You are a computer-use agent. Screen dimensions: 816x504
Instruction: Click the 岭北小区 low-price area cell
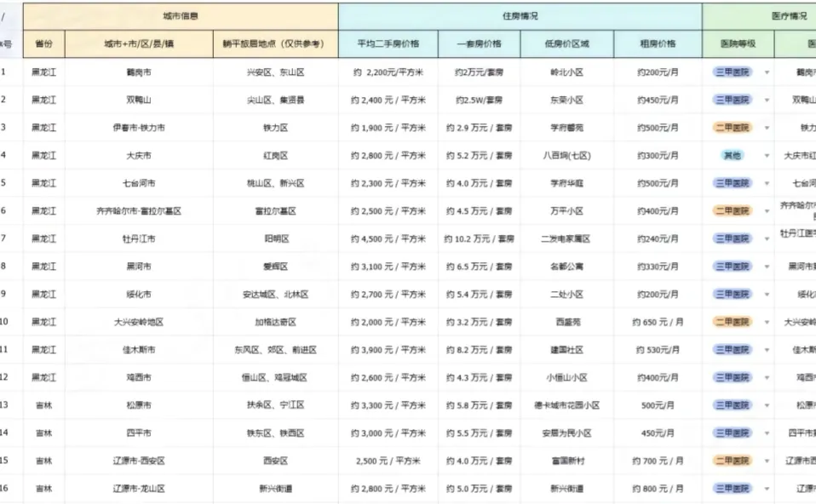click(565, 72)
